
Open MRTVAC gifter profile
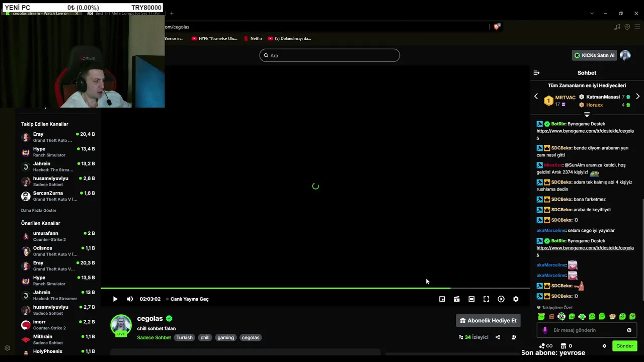click(565, 98)
